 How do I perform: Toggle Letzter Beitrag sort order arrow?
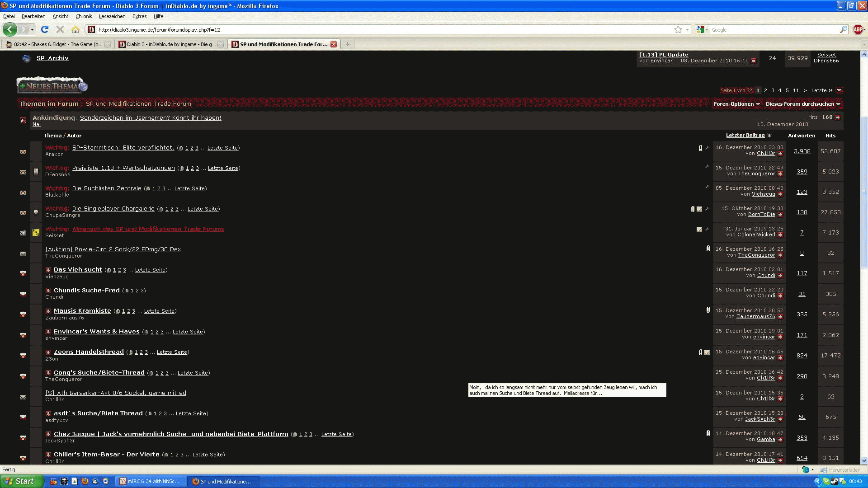[769, 136]
